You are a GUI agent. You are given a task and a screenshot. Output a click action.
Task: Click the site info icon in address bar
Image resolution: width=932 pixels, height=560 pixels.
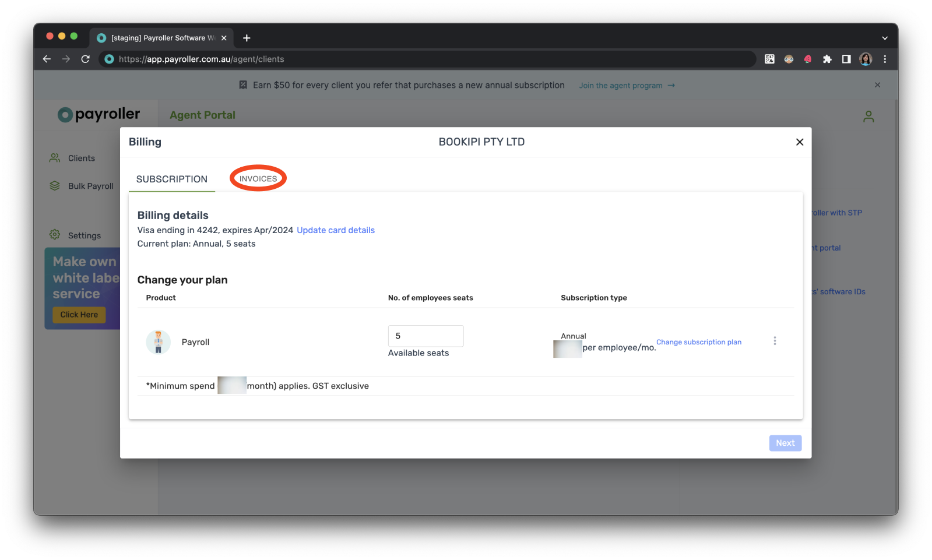click(109, 59)
